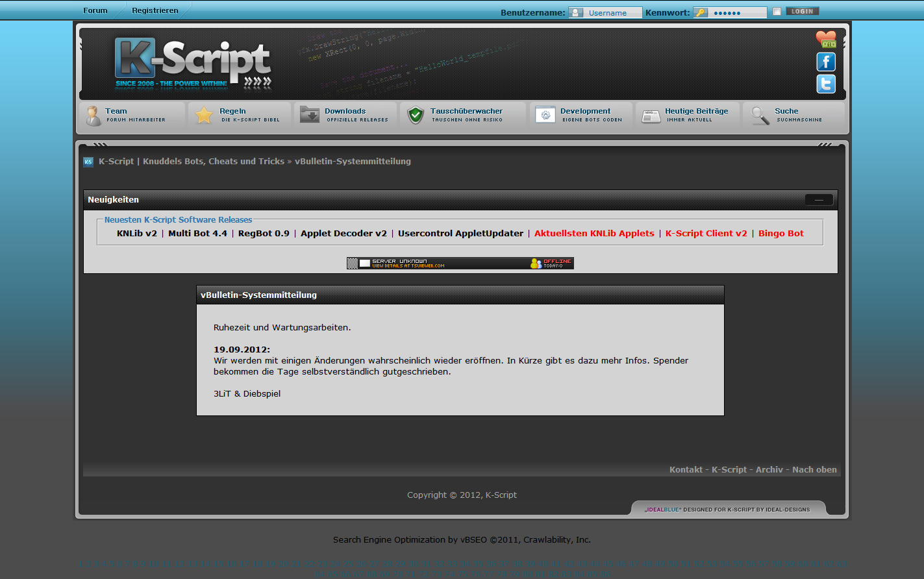Click the donation heart icon
This screenshot has width=924, height=579.
pos(825,40)
